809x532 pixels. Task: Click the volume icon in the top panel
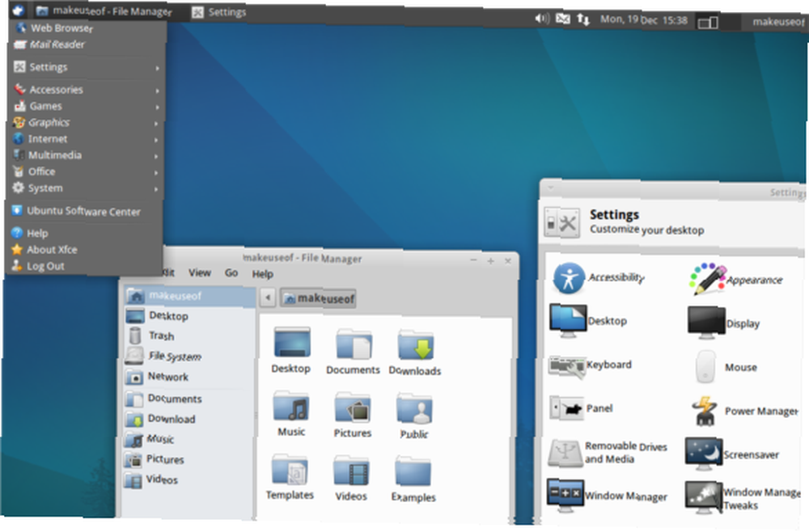542,19
